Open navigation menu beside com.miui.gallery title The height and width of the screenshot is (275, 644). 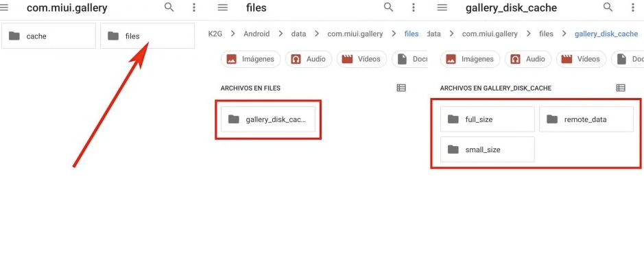(x=8, y=8)
